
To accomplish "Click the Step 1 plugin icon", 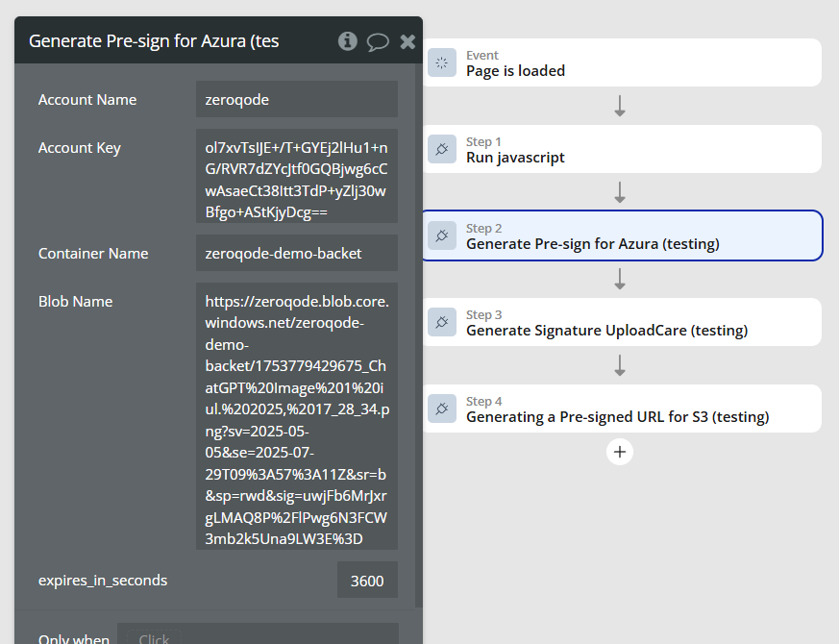I will tap(442, 149).
